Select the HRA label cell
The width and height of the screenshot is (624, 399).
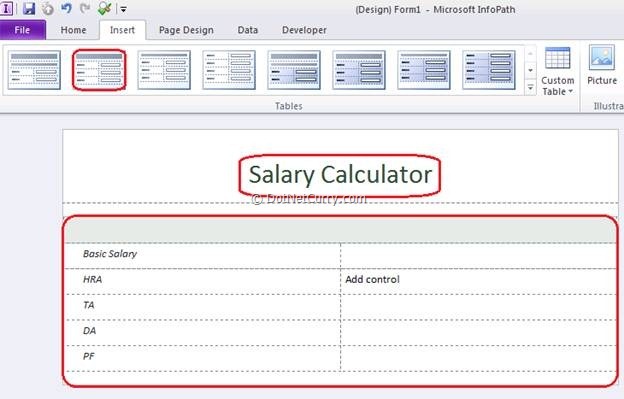click(203, 281)
